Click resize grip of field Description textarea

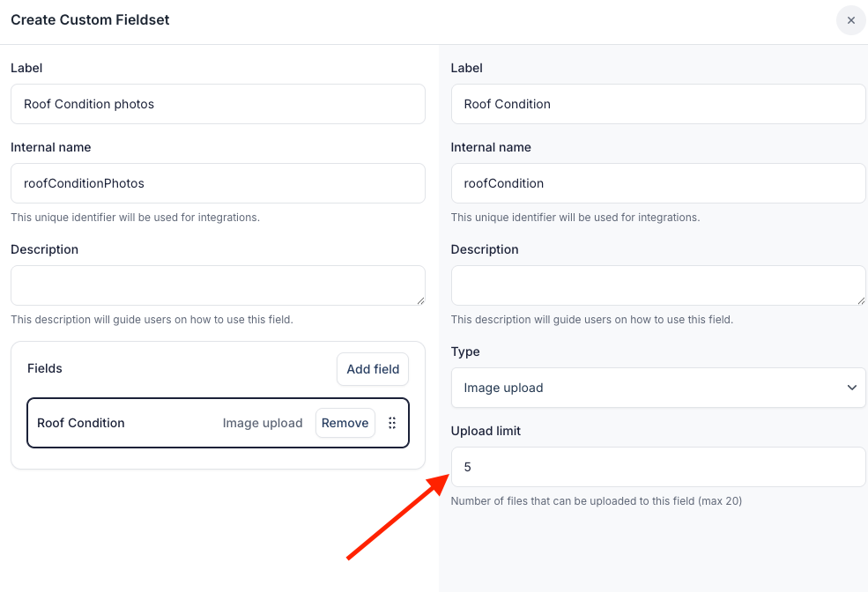coord(861,300)
